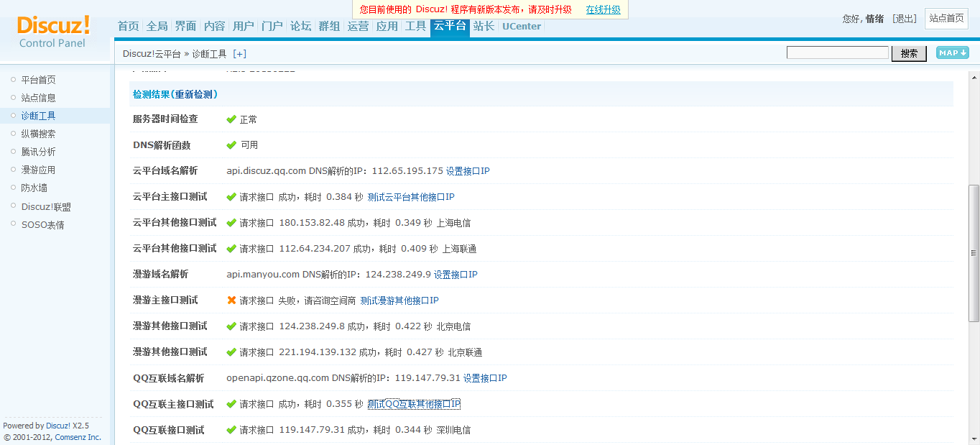This screenshot has height=445, width=980.
Task: Go to 防水墙 in the sidebar
Action: coord(34,188)
